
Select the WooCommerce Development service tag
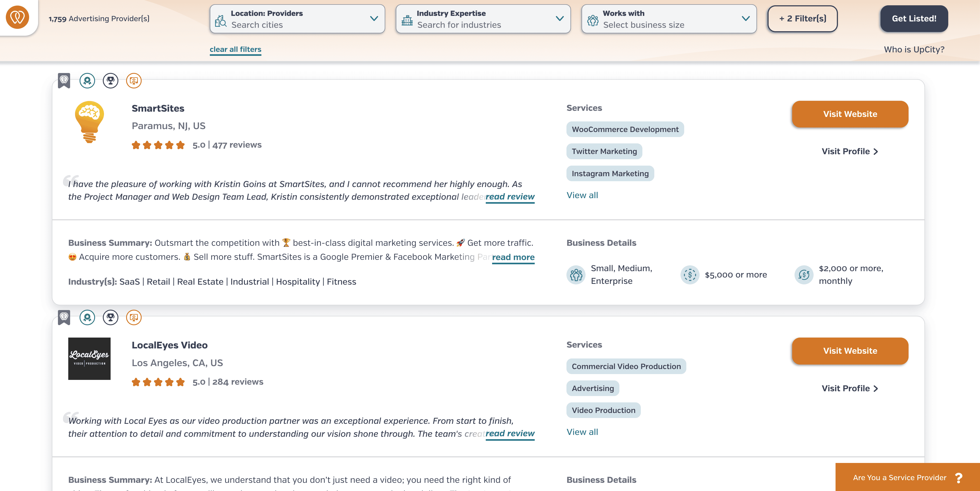[x=625, y=129]
